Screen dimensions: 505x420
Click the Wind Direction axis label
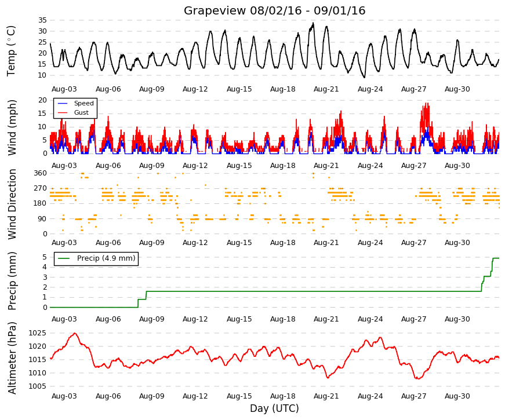click(x=12, y=204)
